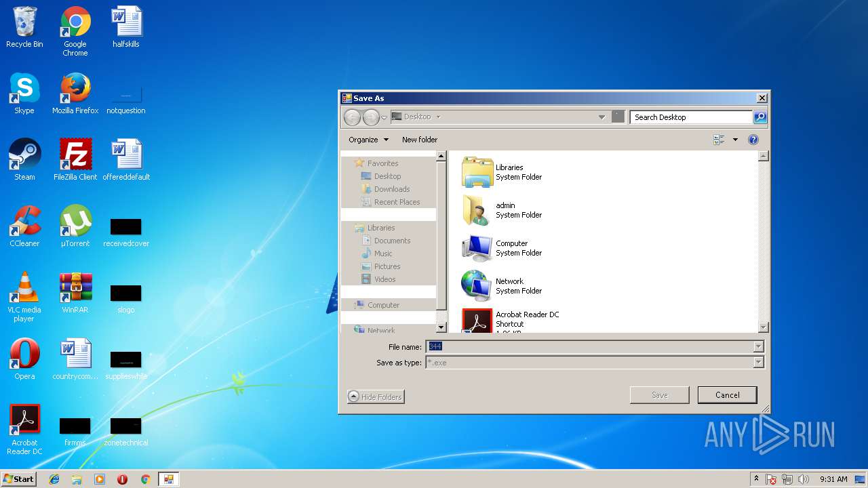
Task: Open countrycom... Word document on desktop
Action: [75, 360]
